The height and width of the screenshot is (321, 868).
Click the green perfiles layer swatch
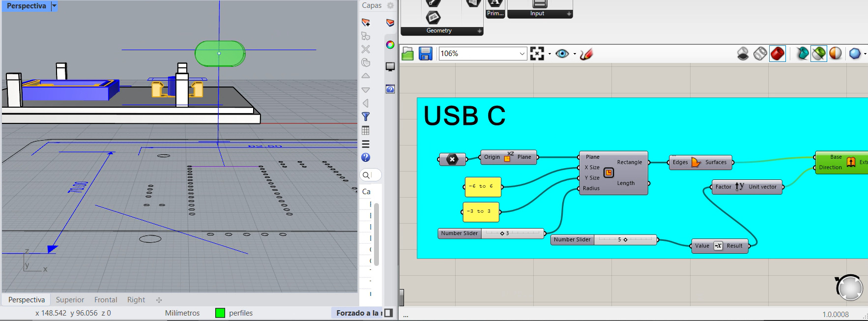tap(220, 313)
